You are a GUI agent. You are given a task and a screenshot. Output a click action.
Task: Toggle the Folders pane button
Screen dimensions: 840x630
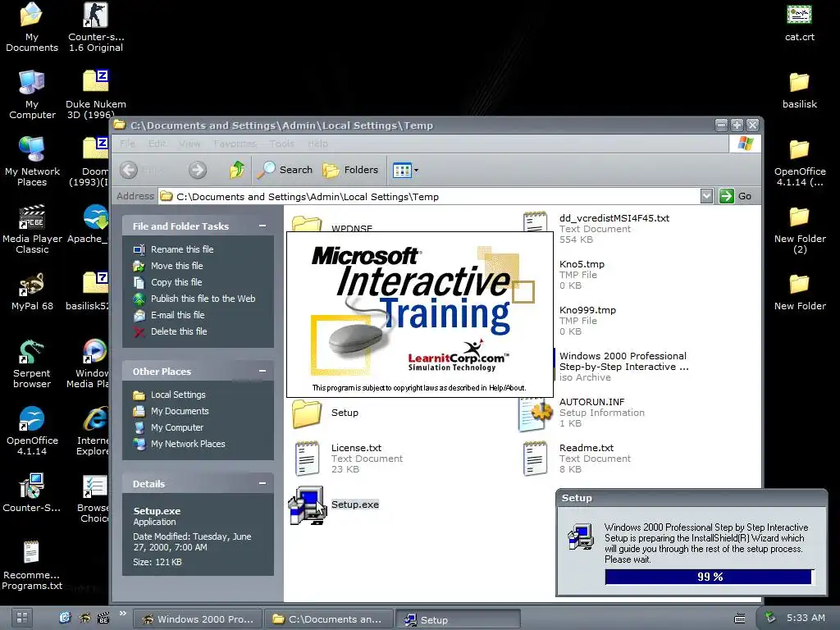tap(350, 170)
